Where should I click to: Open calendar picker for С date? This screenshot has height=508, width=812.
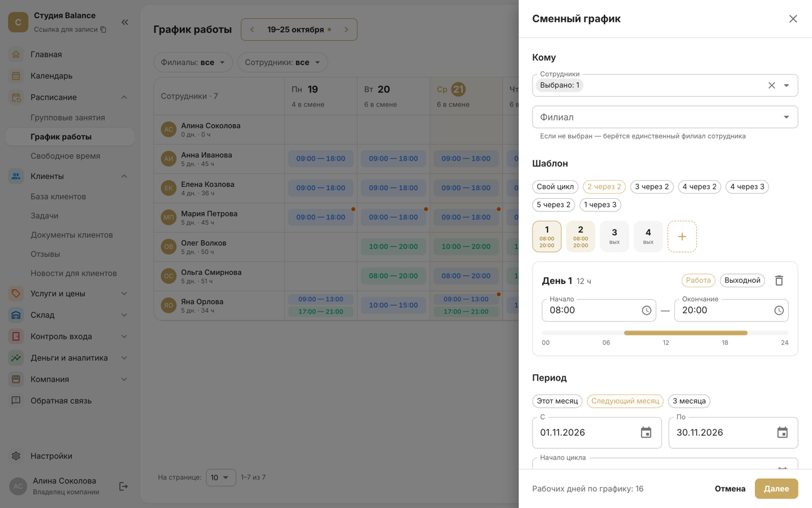646,433
